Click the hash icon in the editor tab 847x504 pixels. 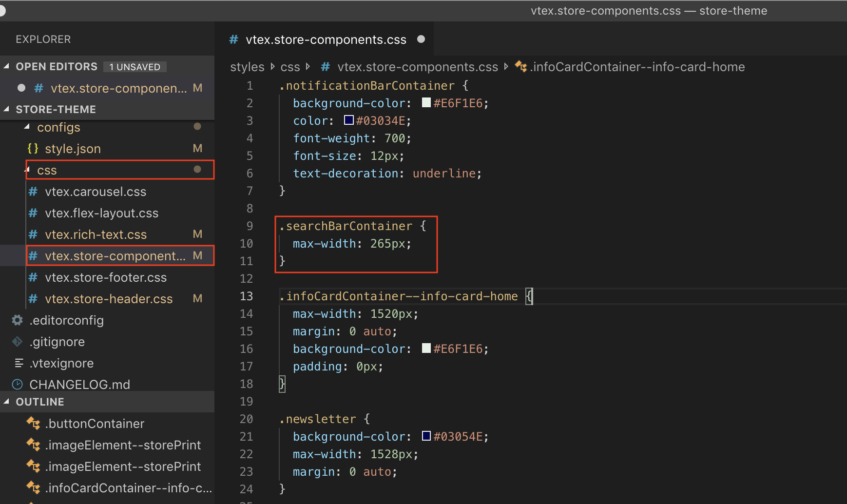pyautogui.click(x=234, y=39)
